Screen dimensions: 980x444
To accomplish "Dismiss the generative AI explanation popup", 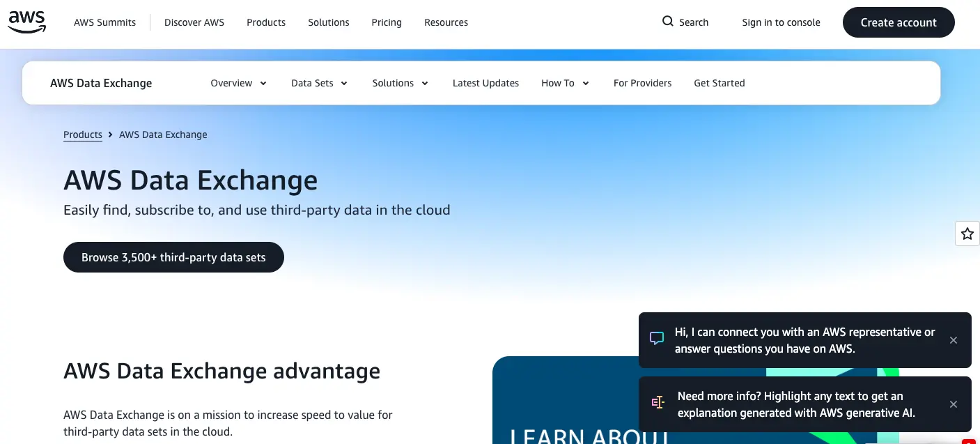I will point(954,404).
